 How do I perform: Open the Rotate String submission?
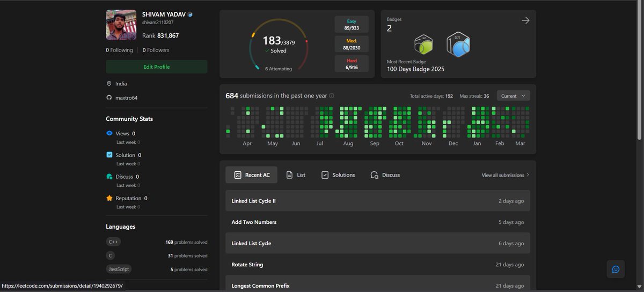point(378,265)
